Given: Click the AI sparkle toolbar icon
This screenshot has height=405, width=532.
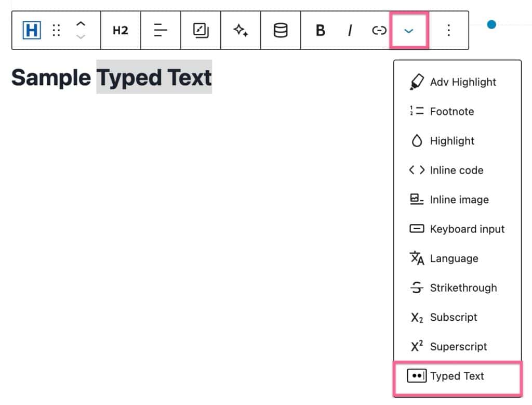Looking at the screenshot, I should click(241, 30).
